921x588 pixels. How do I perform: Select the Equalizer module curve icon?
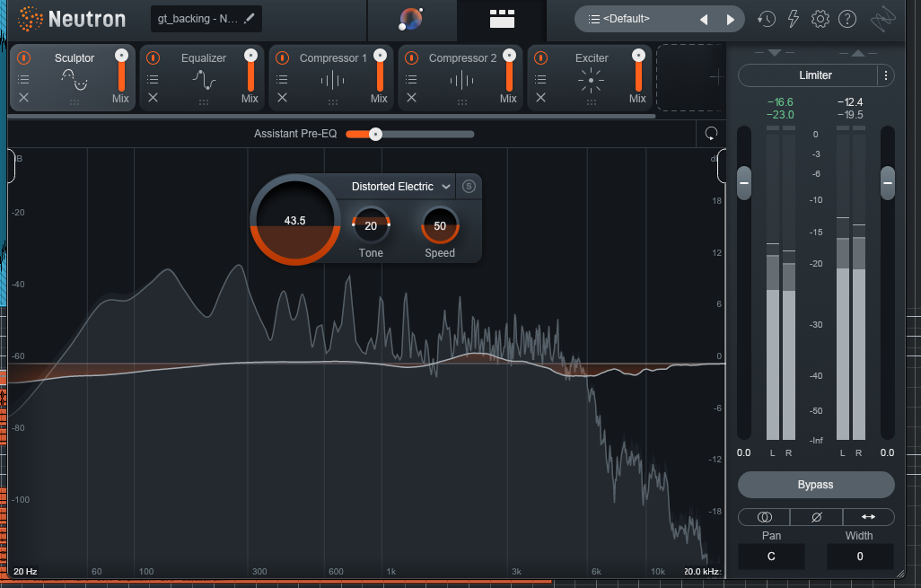(x=204, y=79)
